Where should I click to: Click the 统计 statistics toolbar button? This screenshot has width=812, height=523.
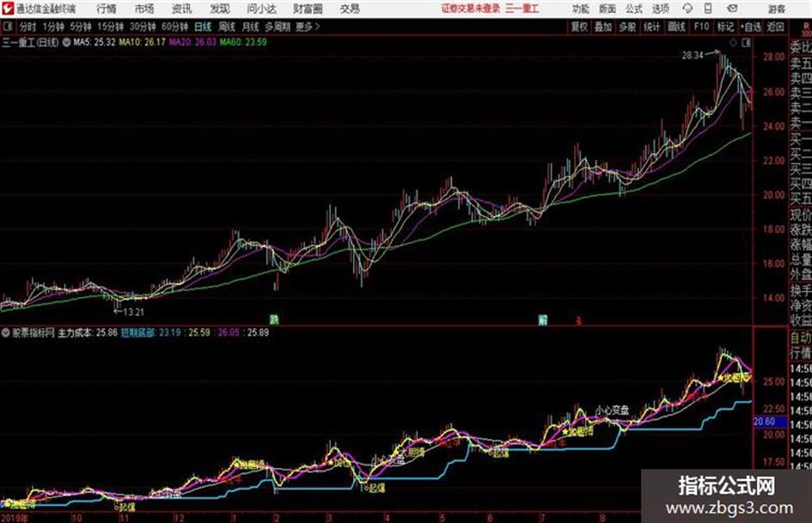pyautogui.click(x=652, y=27)
